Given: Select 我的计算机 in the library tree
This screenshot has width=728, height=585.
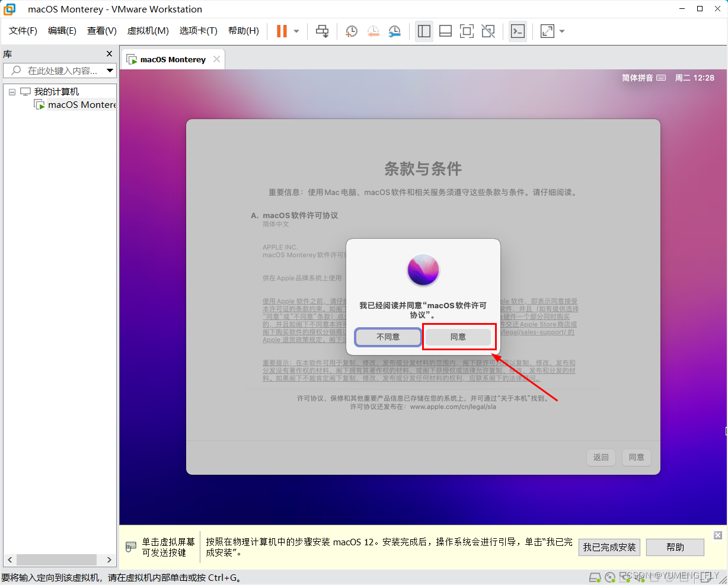Looking at the screenshot, I should [x=56, y=91].
